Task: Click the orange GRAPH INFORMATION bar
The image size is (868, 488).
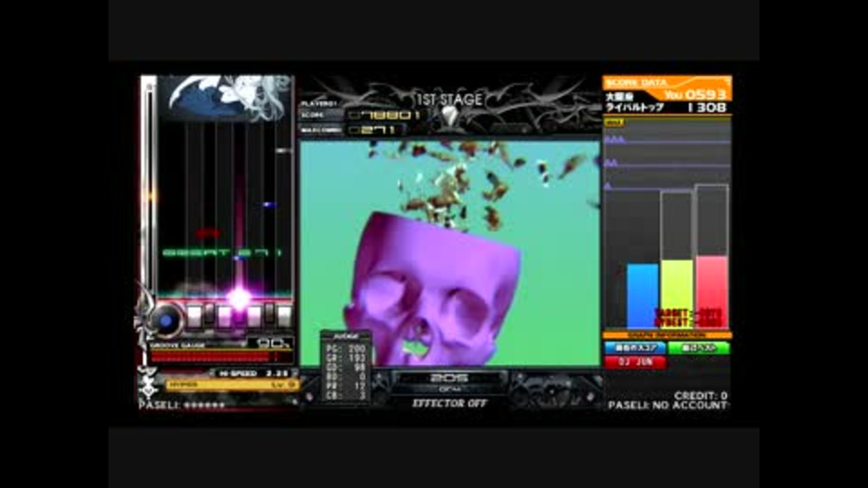Action: coord(667,335)
